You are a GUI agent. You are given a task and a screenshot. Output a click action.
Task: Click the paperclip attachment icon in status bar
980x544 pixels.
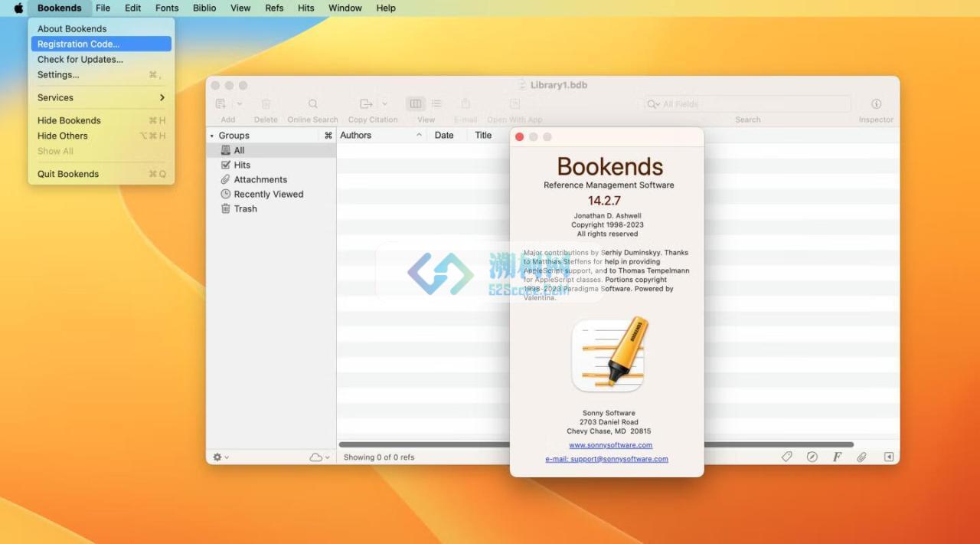861,457
